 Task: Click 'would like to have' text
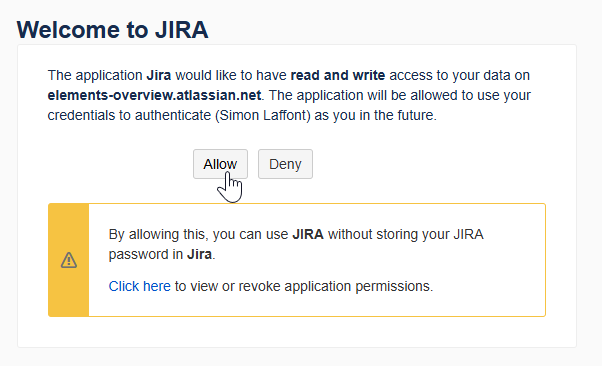[231, 75]
